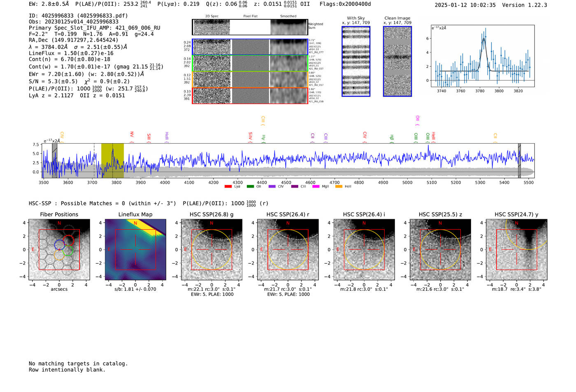
Task: Click the red fiber circle in Fiber Positions
Action: click(69, 241)
